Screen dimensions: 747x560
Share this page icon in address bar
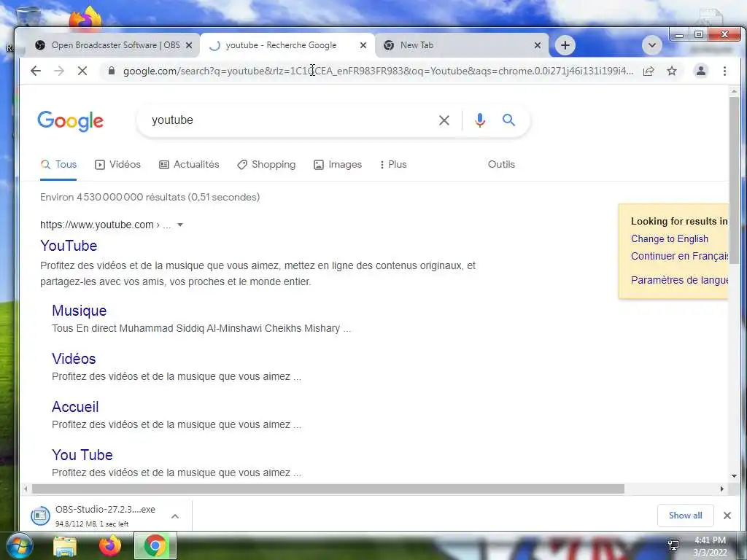(649, 71)
